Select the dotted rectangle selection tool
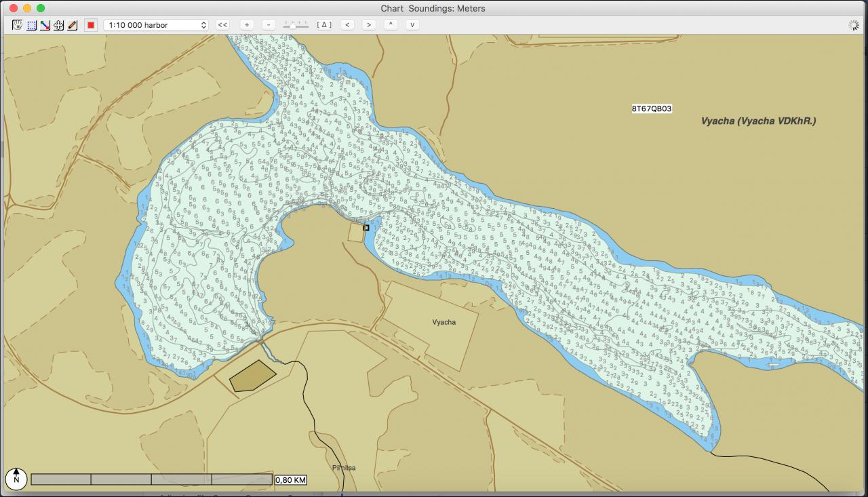868x497 pixels. click(x=31, y=25)
